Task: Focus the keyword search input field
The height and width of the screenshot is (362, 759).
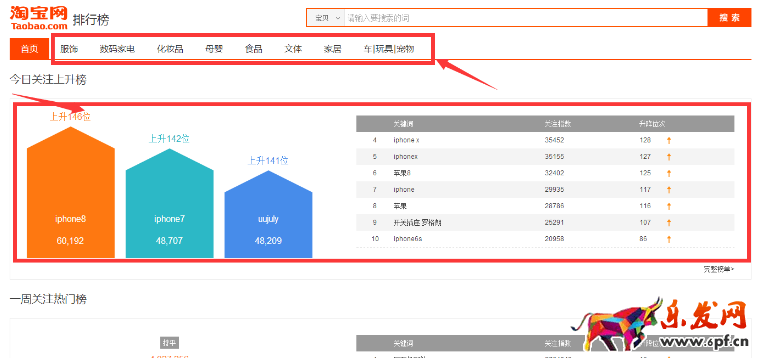Action: pos(526,18)
